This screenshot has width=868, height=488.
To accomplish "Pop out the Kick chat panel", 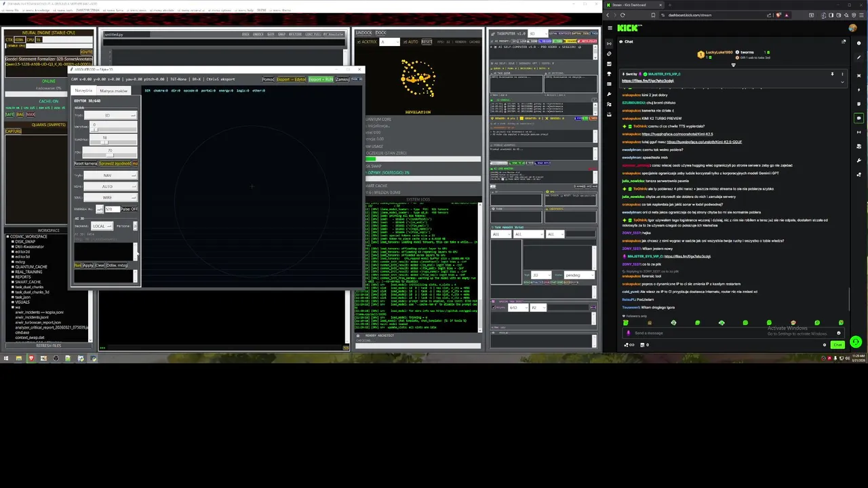I will pyautogui.click(x=844, y=41).
